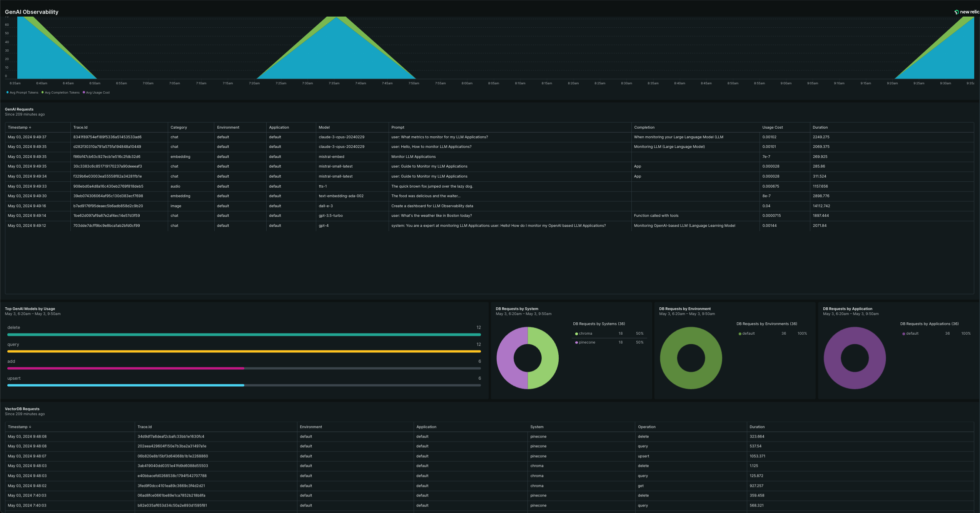980x513 pixels.
Task: Click the New Relic logo
Action: click(x=967, y=12)
